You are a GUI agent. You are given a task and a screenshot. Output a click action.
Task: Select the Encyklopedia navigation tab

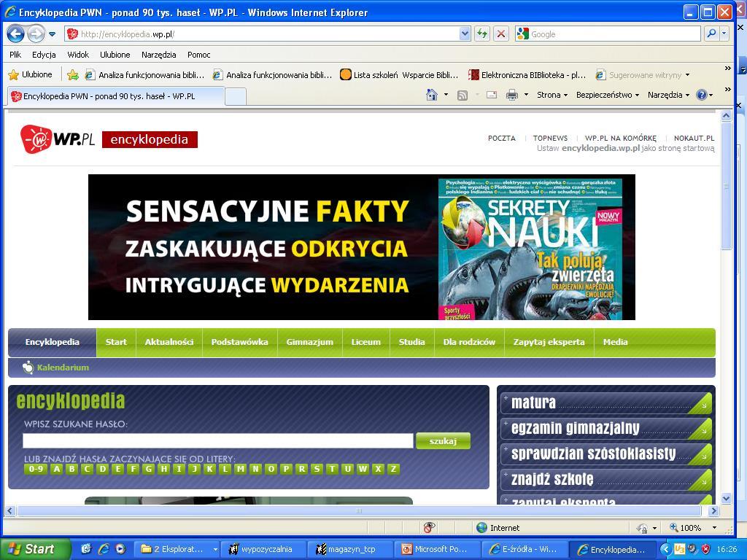click(53, 342)
